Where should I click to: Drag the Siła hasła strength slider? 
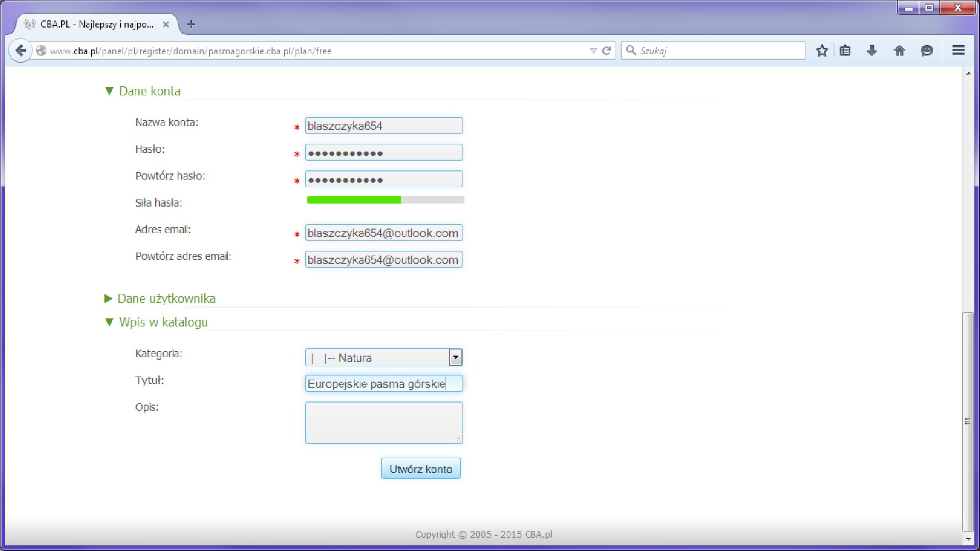tap(384, 199)
